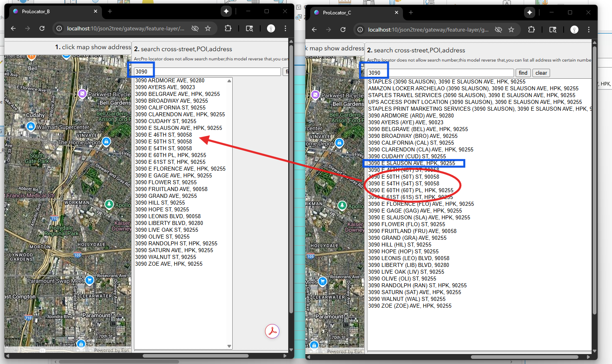Open the three-dot browser menu in ProLocator_C
This screenshot has width=612, height=364.
[589, 30]
